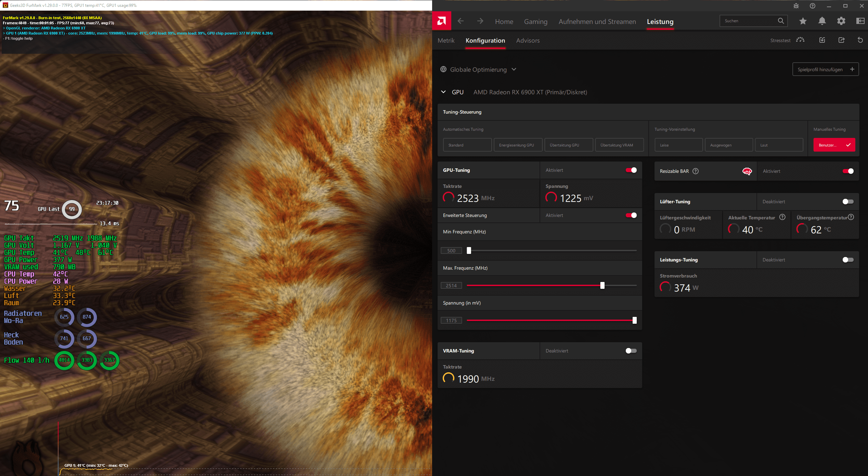This screenshot has width=868, height=476.
Task: Toggle Resizable BAR switch
Action: [848, 171]
